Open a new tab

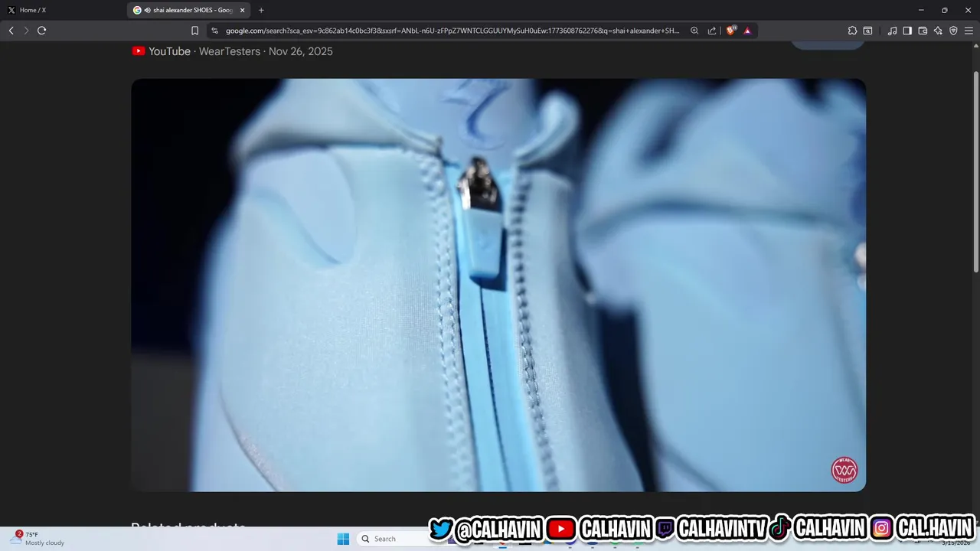coord(261,10)
